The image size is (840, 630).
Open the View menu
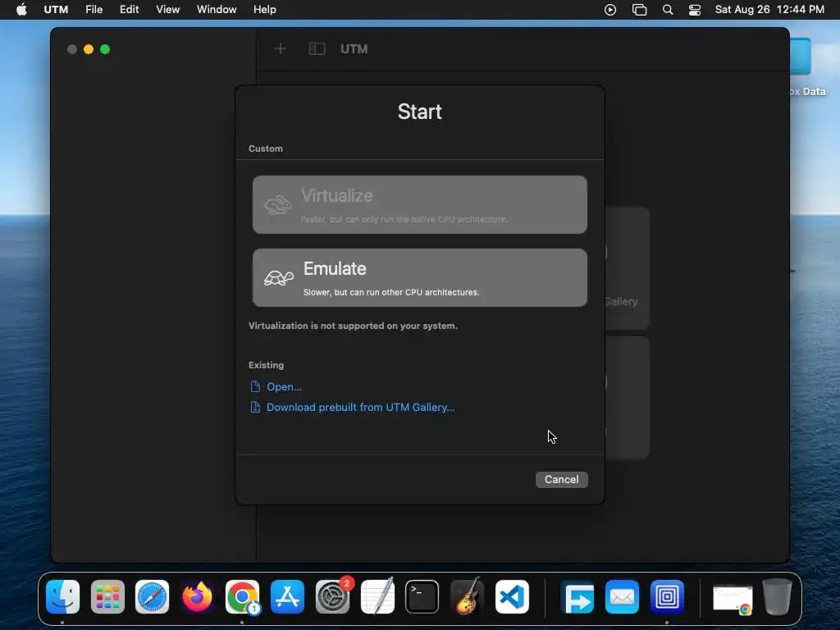[167, 10]
